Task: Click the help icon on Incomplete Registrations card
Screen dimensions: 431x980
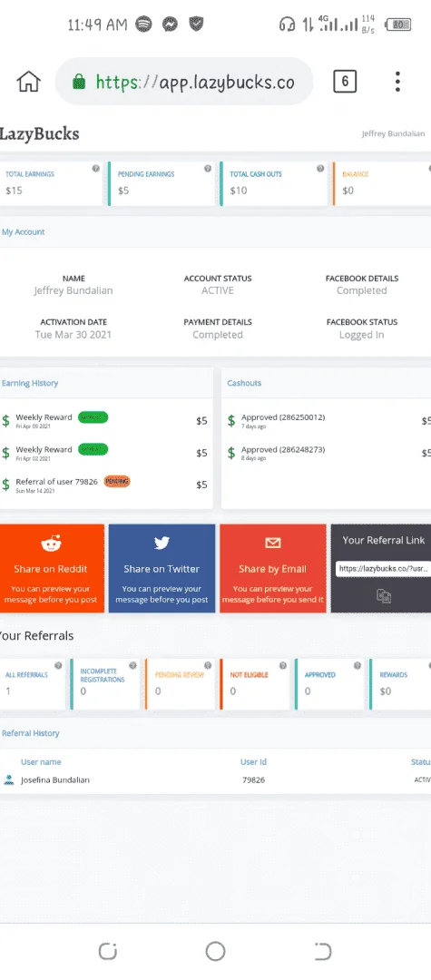Action: pos(133,666)
